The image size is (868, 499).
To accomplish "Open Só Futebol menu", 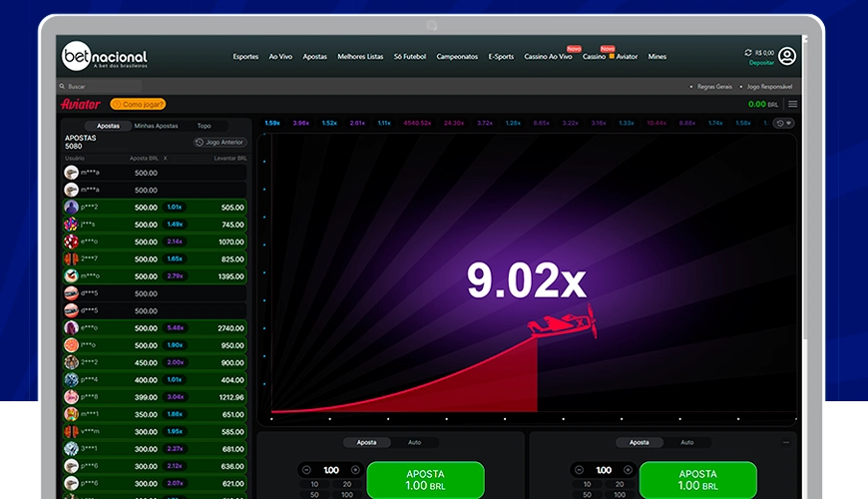I will [410, 57].
